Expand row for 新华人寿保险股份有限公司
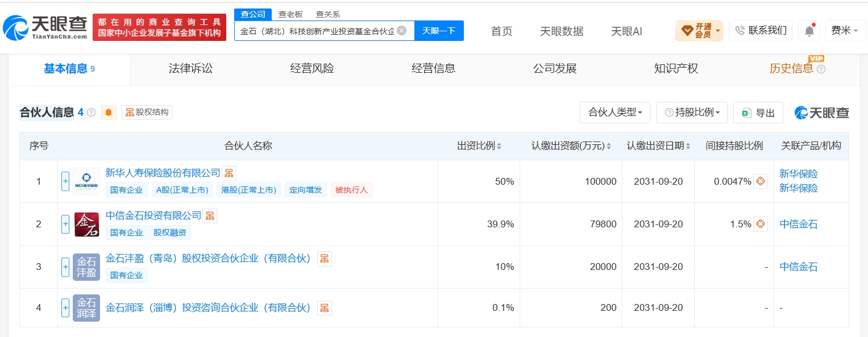 point(65,181)
